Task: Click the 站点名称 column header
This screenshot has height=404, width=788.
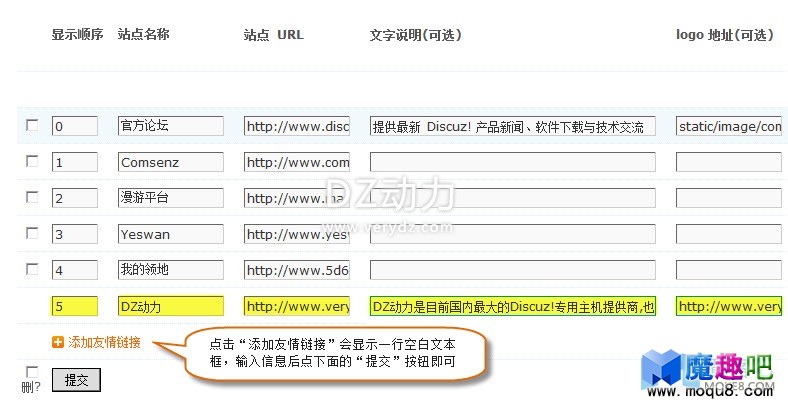Action: pyautogui.click(x=144, y=34)
